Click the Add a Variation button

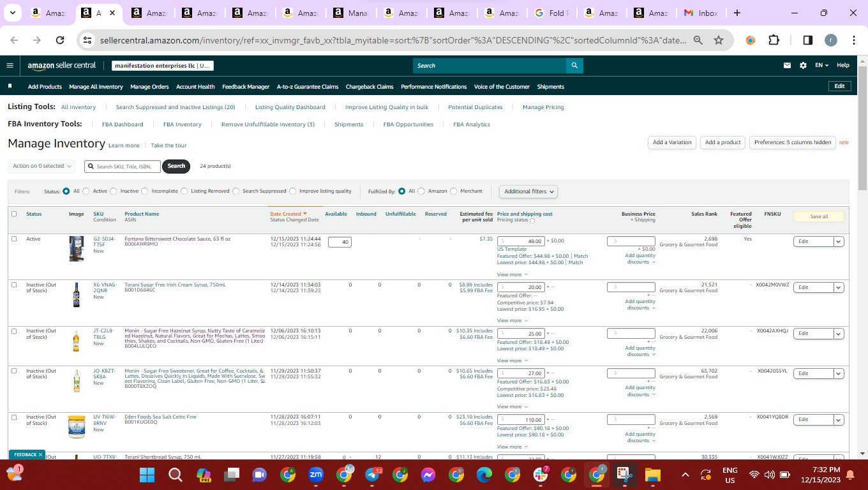[x=672, y=142]
